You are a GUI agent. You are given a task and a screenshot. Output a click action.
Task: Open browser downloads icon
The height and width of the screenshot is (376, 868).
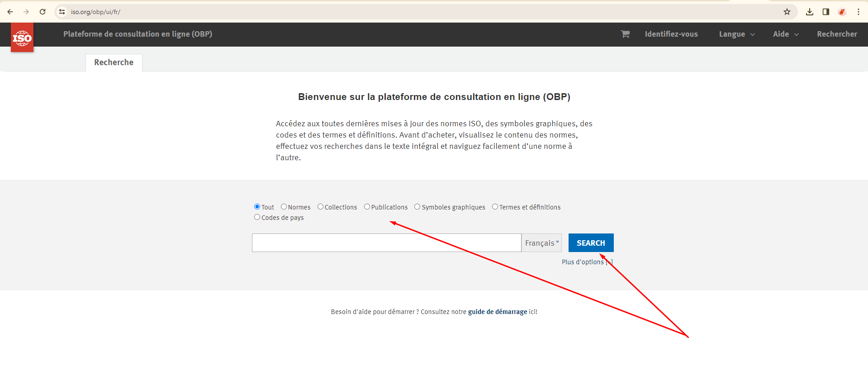pyautogui.click(x=810, y=12)
